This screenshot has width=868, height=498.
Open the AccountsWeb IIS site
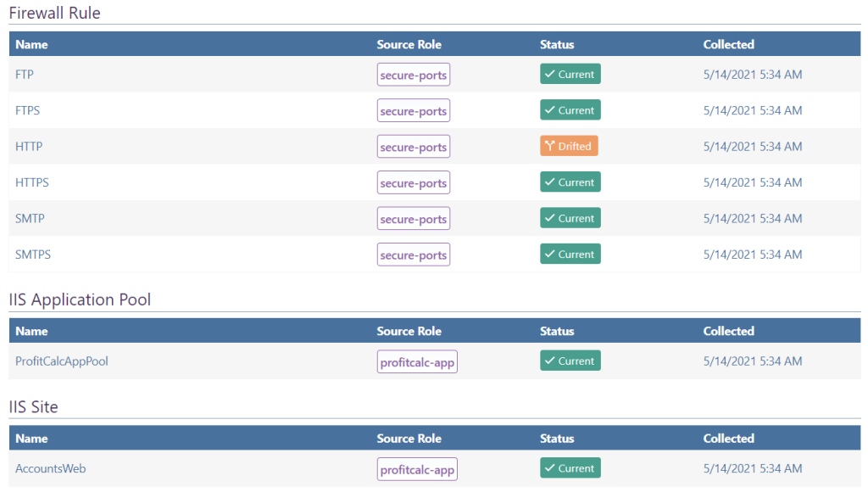pyautogui.click(x=51, y=468)
